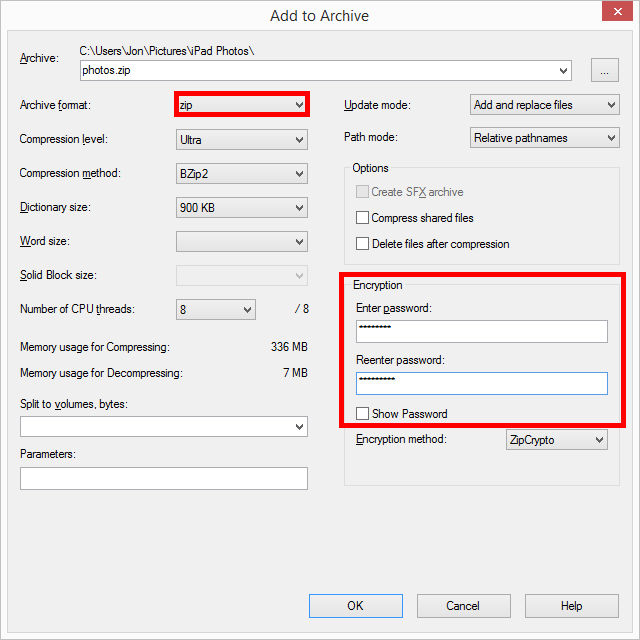
Task: Click the Cancel button
Action: [463, 606]
